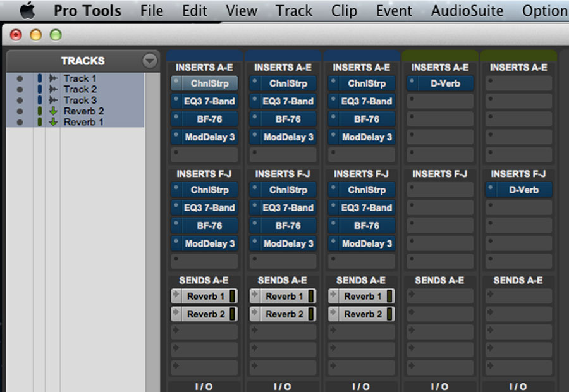This screenshot has height=392, width=569.
Task: Click send level meter on first channel Reverb 1
Action: [x=233, y=296]
